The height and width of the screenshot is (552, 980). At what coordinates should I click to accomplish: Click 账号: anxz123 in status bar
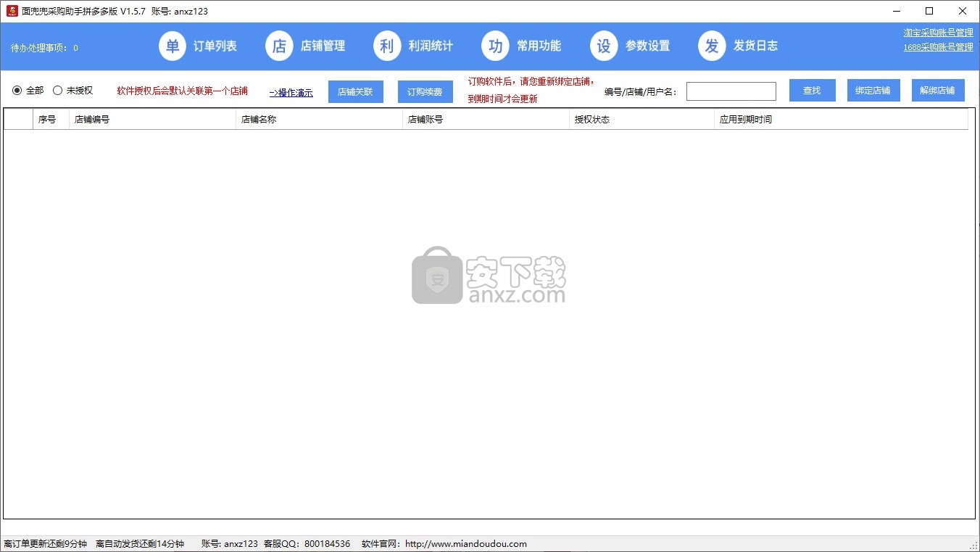tap(229, 544)
